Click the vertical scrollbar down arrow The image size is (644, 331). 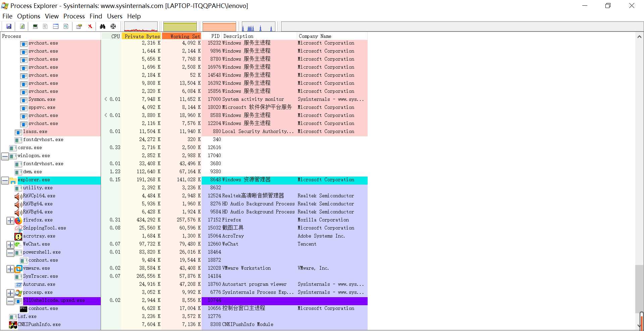(639, 326)
